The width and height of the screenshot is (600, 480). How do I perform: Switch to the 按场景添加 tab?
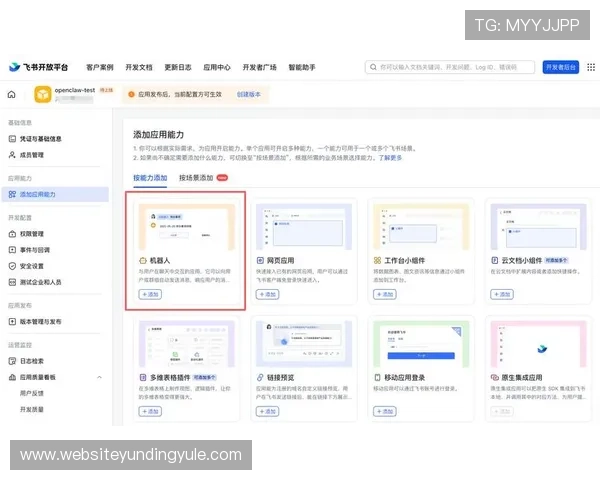click(196, 178)
